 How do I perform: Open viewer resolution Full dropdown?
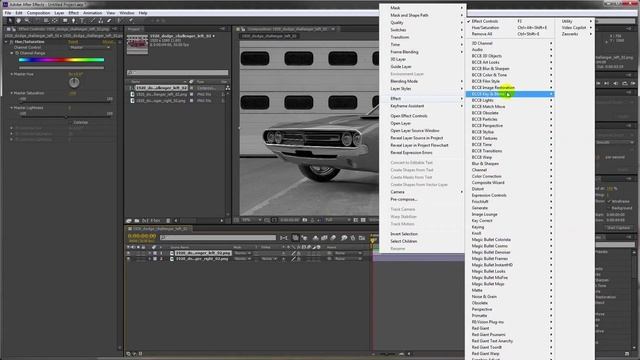coord(337,220)
